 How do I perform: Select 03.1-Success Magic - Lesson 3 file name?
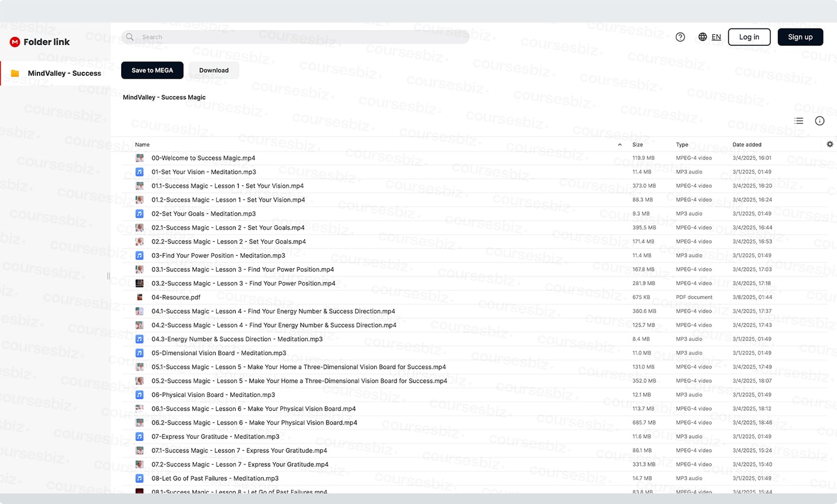pyautogui.click(x=243, y=269)
